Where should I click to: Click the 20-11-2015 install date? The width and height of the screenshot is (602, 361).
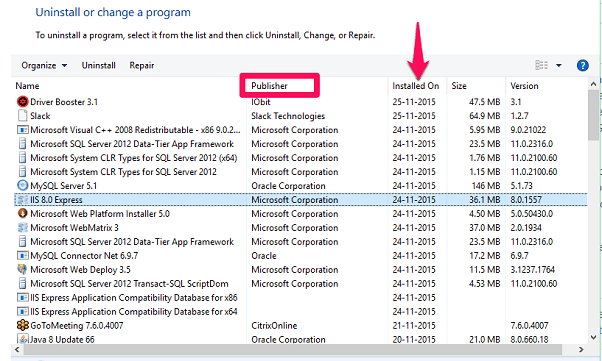tap(414, 339)
